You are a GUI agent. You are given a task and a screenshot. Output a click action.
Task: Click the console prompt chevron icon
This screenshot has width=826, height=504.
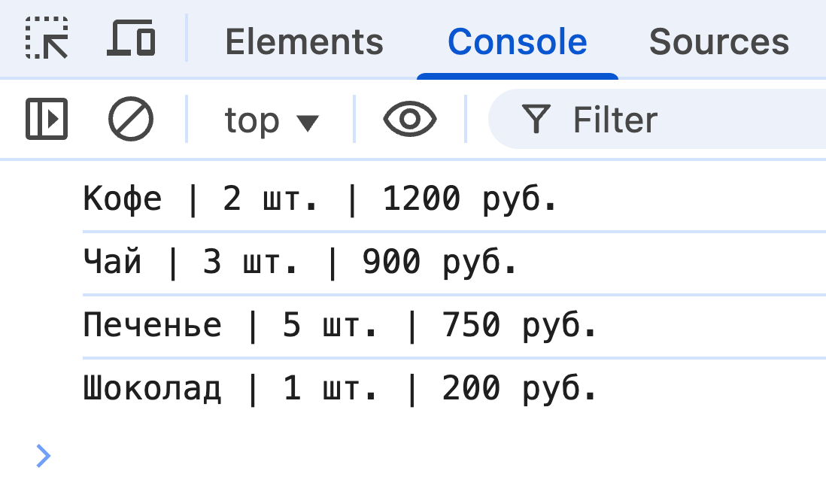43,456
